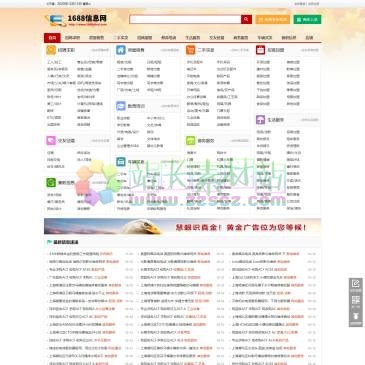Open the pink chat bubble category icon

point(51,141)
